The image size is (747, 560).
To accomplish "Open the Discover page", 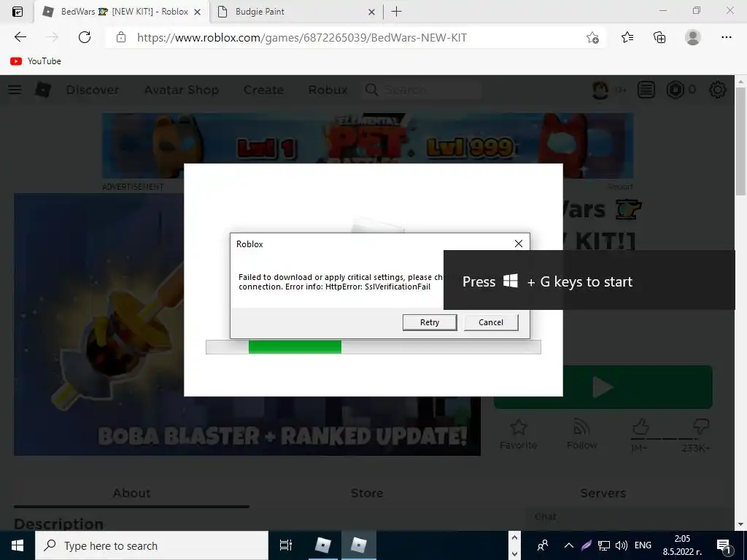I will coord(93,90).
